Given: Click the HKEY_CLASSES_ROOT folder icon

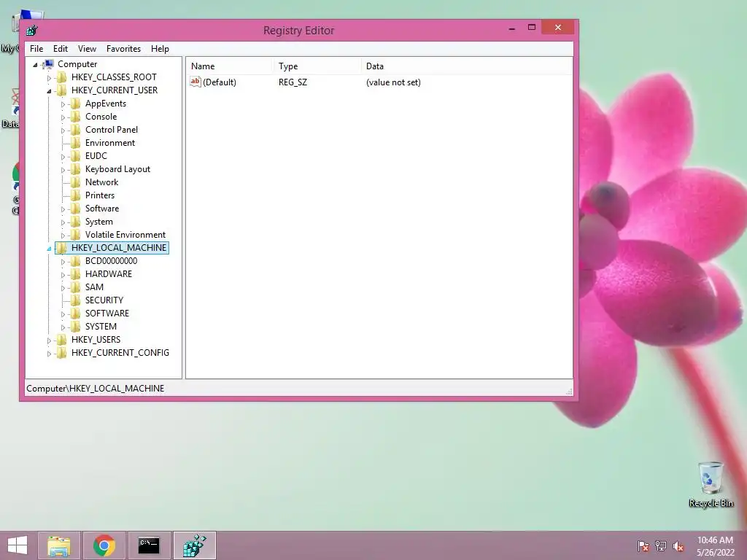Looking at the screenshot, I should pyautogui.click(x=61, y=77).
